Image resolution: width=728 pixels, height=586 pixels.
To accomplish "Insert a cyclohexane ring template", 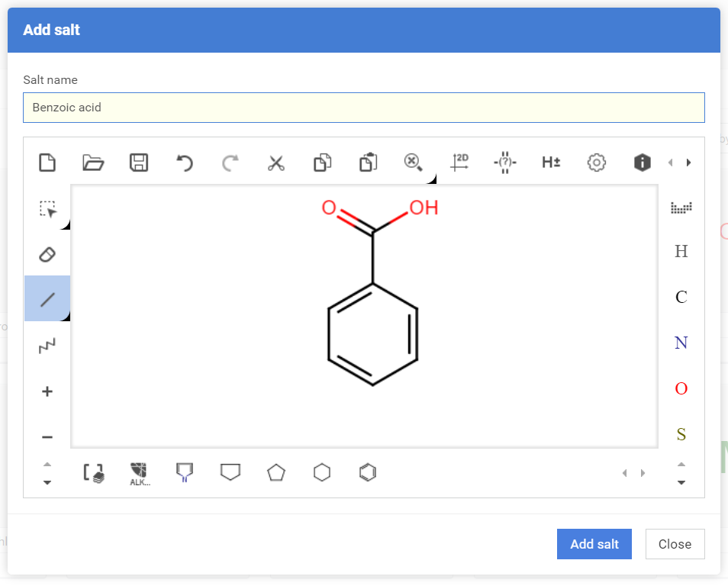I will (x=322, y=473).
